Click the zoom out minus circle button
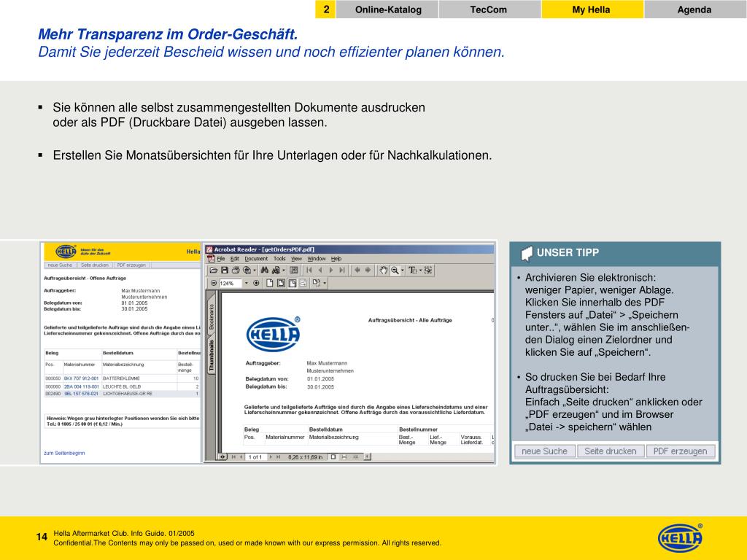 (x=214, y=283)
